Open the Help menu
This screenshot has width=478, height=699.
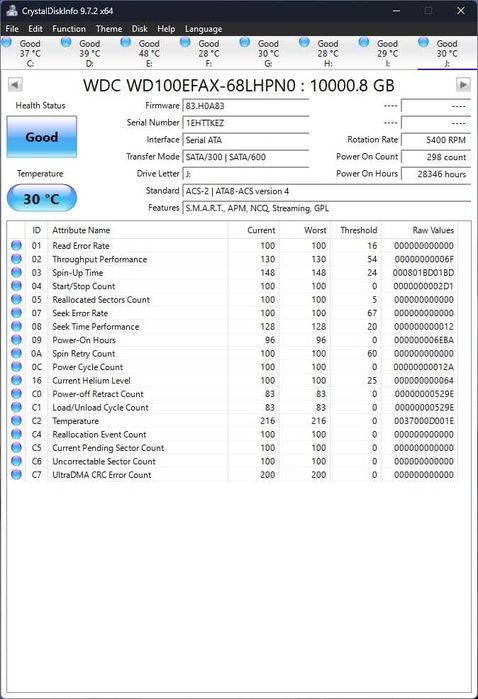tap(166, 29)
